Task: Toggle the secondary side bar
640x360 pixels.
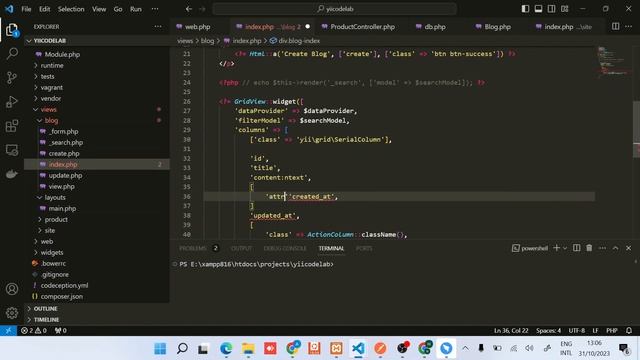Action: [551, 9]
